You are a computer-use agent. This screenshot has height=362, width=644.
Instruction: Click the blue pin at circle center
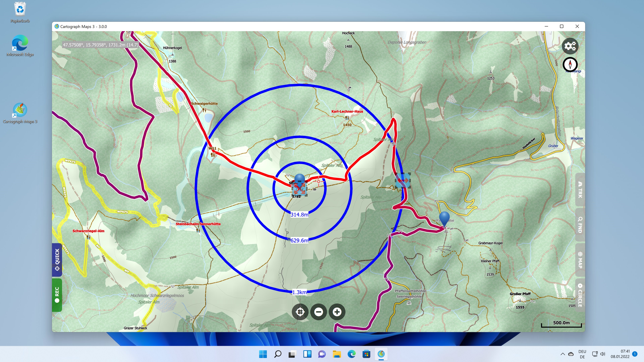pos(300,179)
